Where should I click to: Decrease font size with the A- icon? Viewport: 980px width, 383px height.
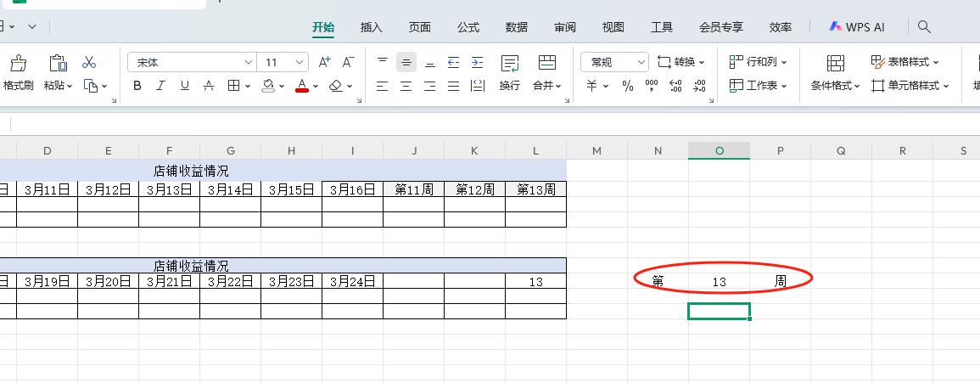coord(348,62)
